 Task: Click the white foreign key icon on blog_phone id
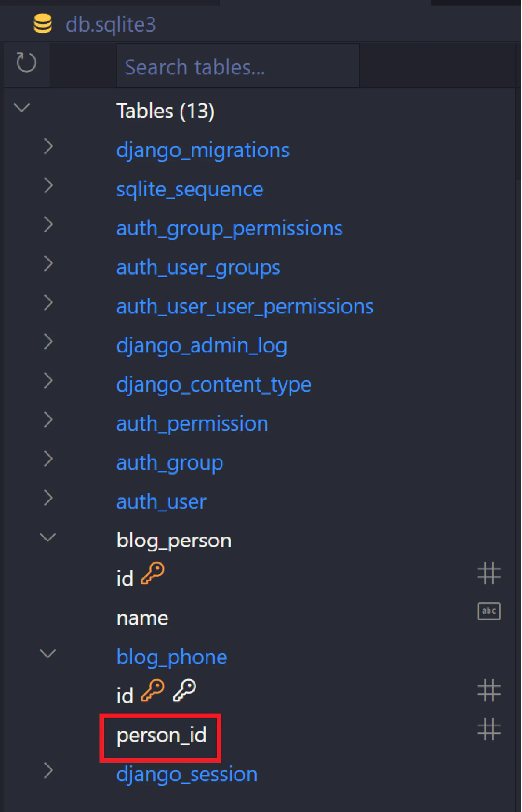tap(184, 691)
